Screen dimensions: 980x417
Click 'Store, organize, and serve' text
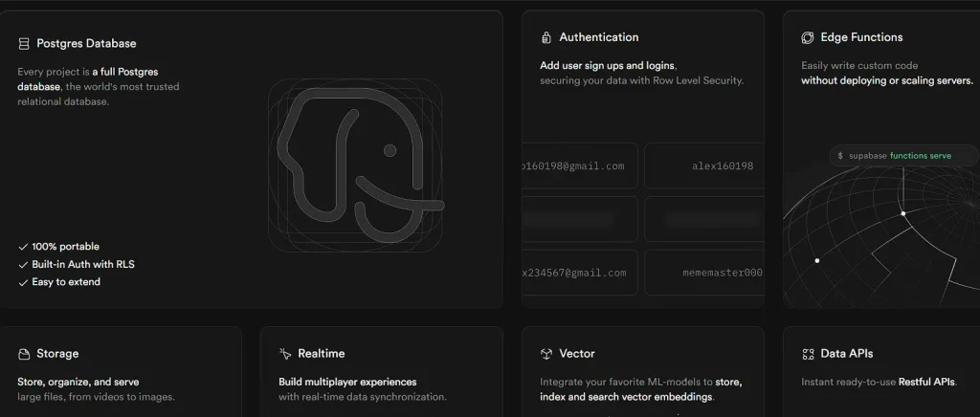click(78, 382)
